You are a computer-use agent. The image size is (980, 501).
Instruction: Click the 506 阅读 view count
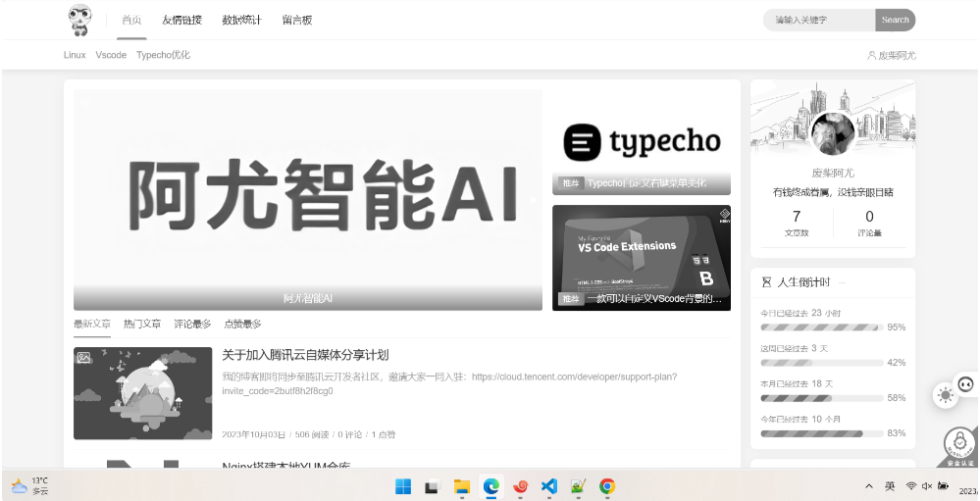[312, 434]
